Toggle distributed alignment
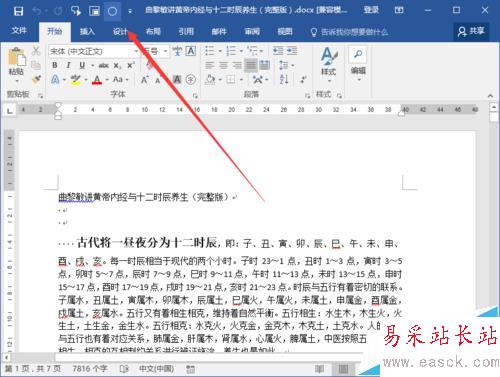This screenshot has width=500, height=377. click(264, 65)
